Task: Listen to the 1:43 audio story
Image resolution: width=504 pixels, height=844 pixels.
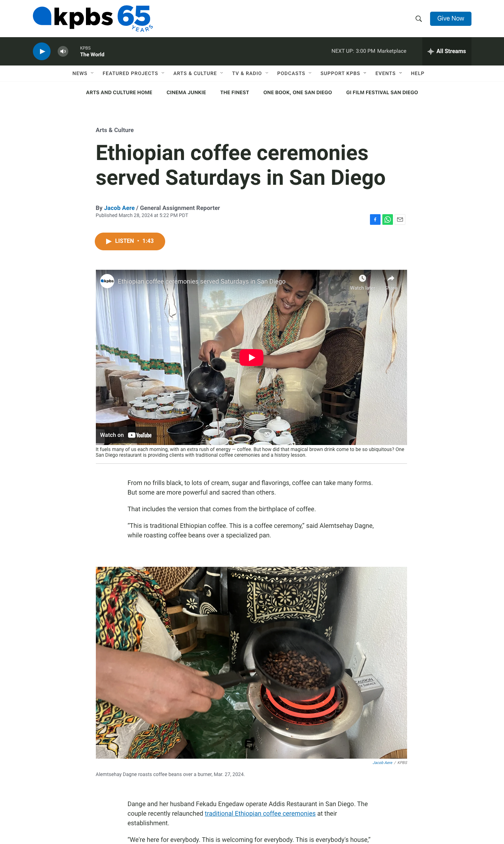Action: pos(130,241)
